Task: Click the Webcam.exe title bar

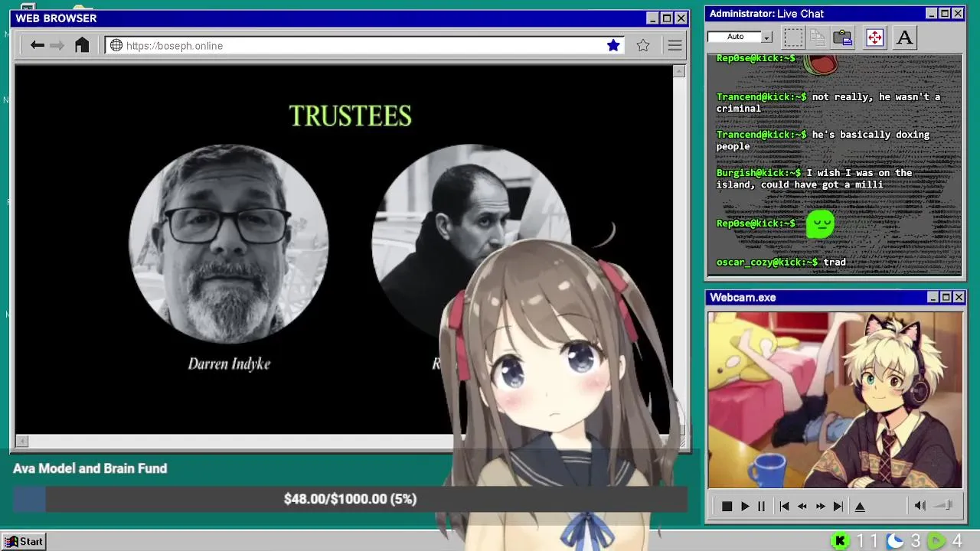Action: pyautogui.click(x=835, y=297)
